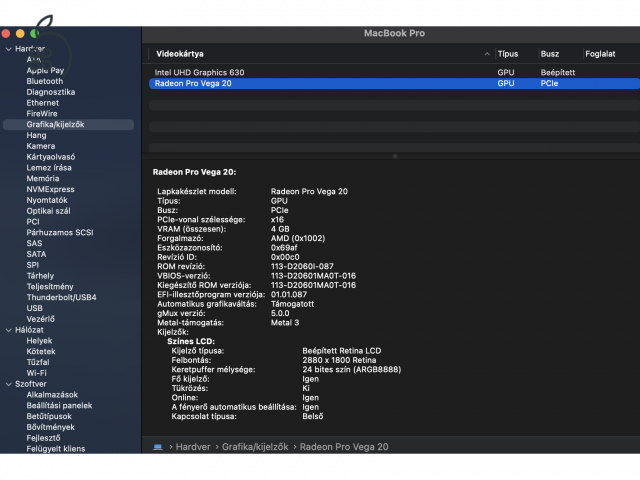Image resolution: width=640 pixels, height=480 pixels.
Task: Select Radeon Pro Vega 20 table row
Action: click(x=394, y=83)
